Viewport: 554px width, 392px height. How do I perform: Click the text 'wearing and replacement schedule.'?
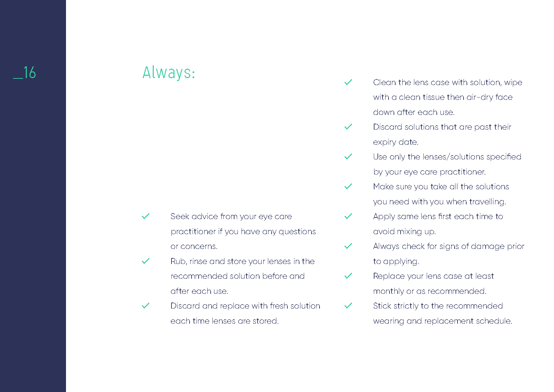[x=442, y=321]
